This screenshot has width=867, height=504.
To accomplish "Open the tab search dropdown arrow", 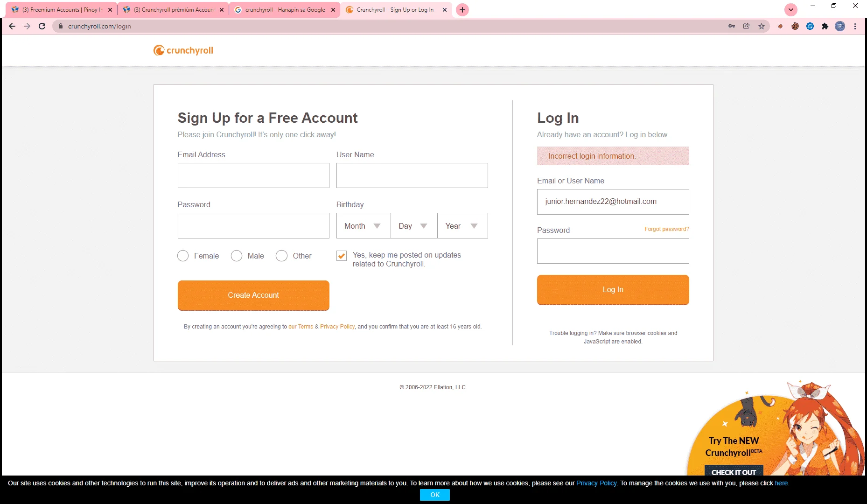I will click(x=791, y=10).
